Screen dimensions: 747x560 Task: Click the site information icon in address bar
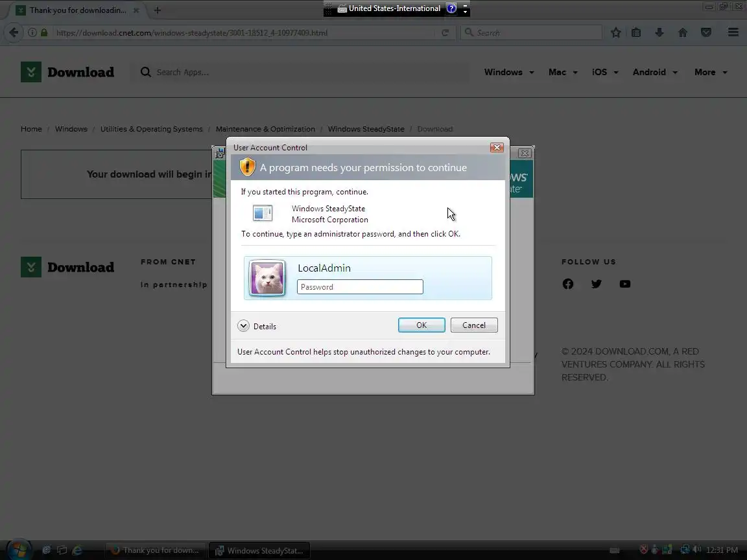(32, 32)
